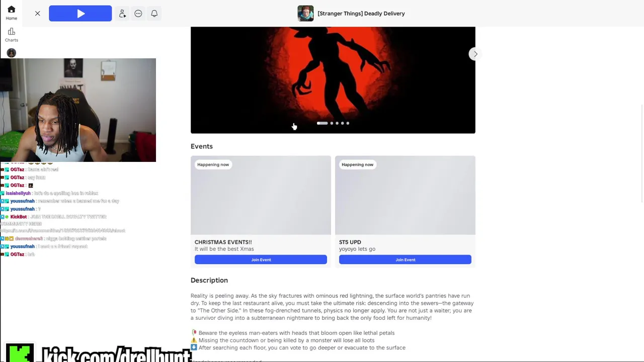Open the CHRISTMAS EVENTS!! event image
This screenshot has width=644, height=362.
point(261,195)
